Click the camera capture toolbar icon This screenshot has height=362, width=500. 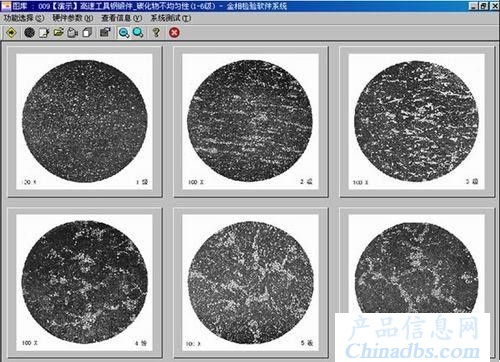coord(73,33)
